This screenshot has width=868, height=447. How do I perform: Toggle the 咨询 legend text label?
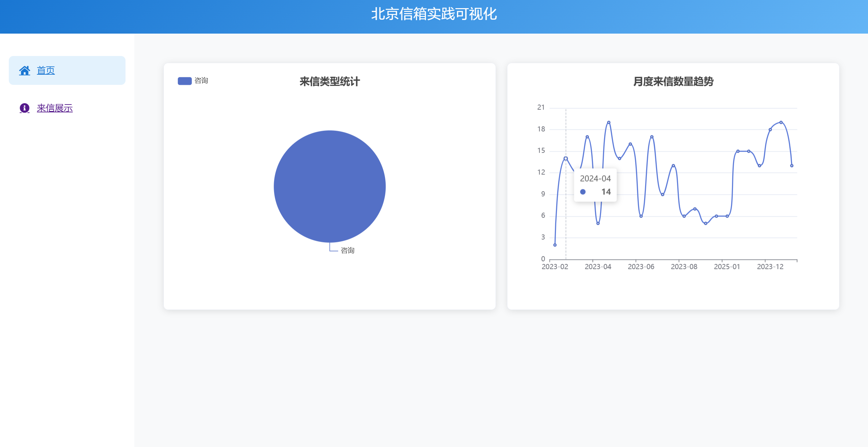pos(201,81)
